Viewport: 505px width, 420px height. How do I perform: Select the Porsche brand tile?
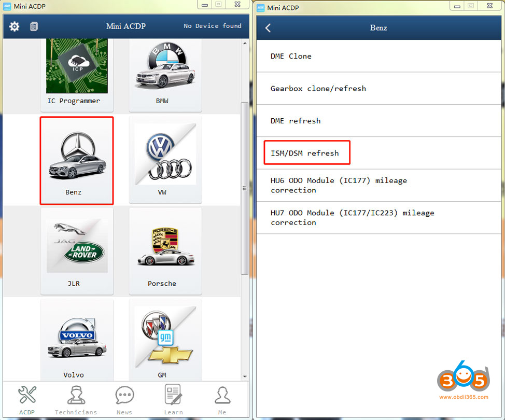tap(165, 251)
